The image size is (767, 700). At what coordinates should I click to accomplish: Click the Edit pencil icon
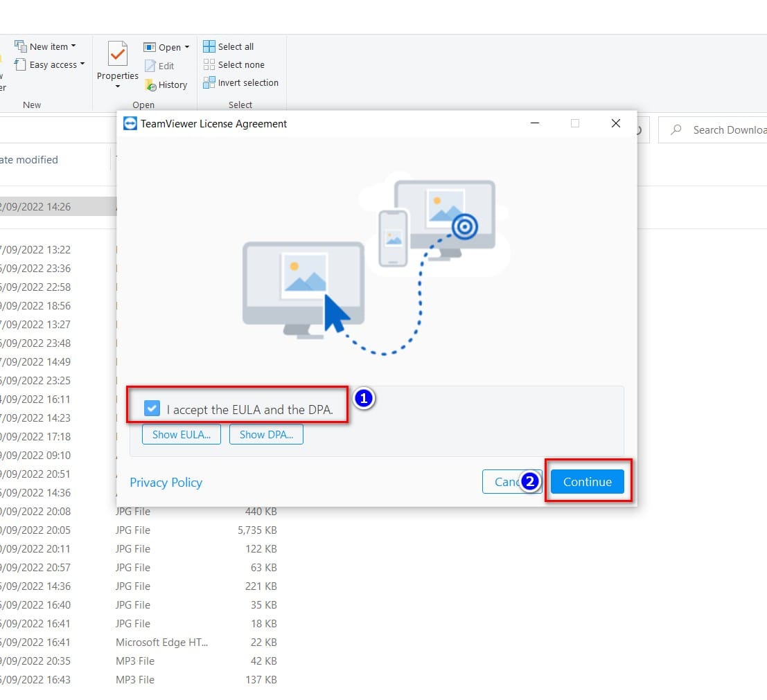[150, 66]
